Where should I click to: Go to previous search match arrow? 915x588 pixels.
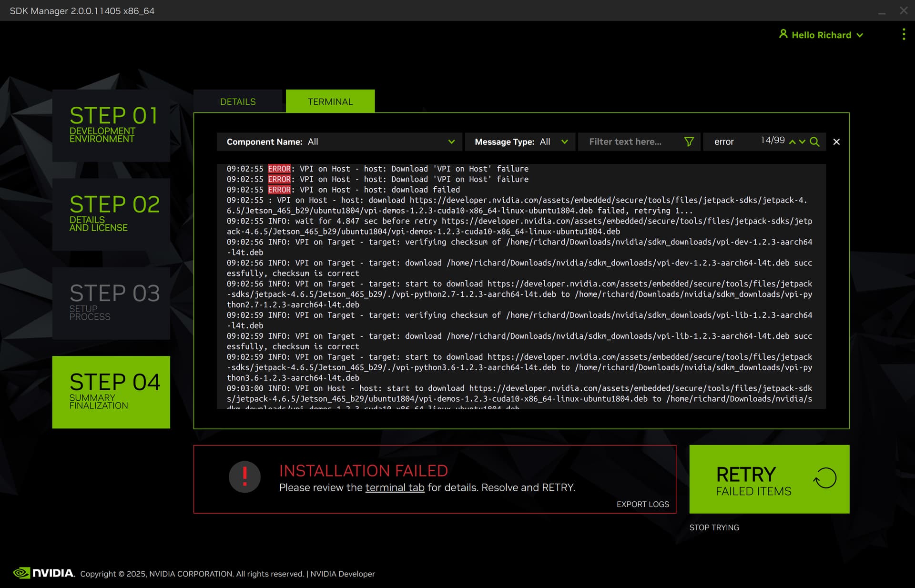(x=792, y=142)
